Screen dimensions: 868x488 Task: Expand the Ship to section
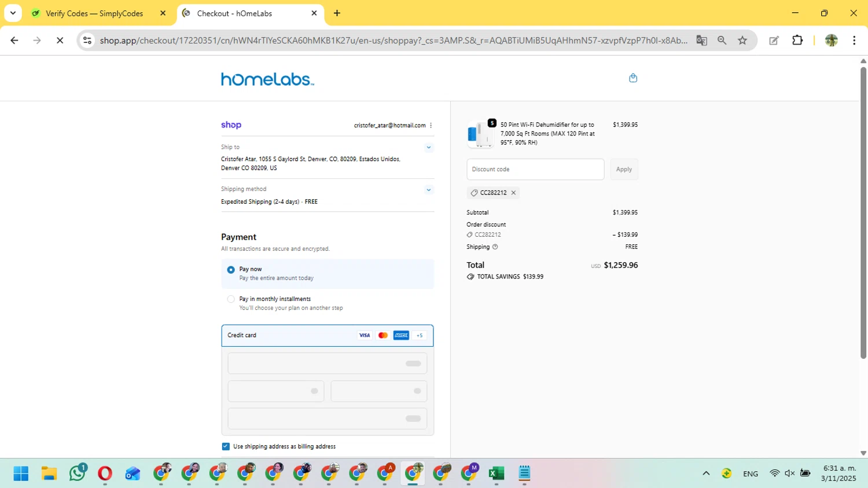tap(429, 148)
